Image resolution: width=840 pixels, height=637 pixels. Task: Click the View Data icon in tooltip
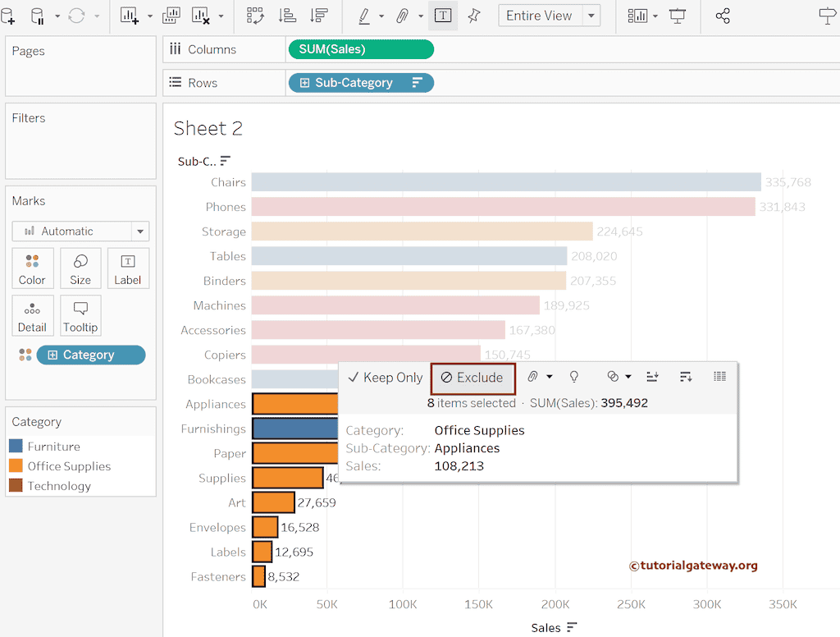(719, 377)
